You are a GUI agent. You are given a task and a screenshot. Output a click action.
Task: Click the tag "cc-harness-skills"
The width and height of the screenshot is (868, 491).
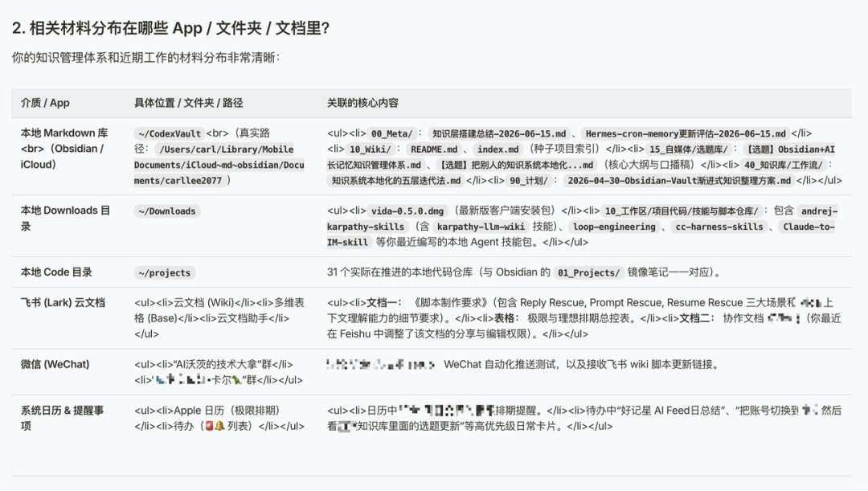[x=719, y=227]
